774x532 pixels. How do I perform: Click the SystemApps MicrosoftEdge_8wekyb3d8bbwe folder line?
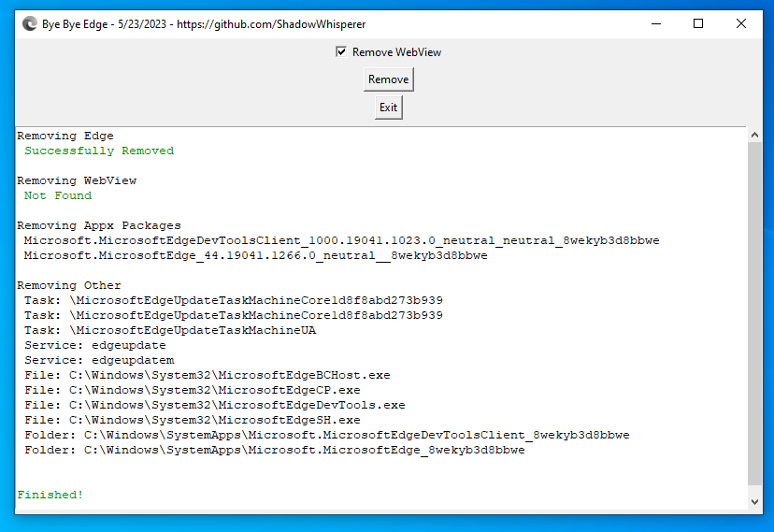[275, 450]
